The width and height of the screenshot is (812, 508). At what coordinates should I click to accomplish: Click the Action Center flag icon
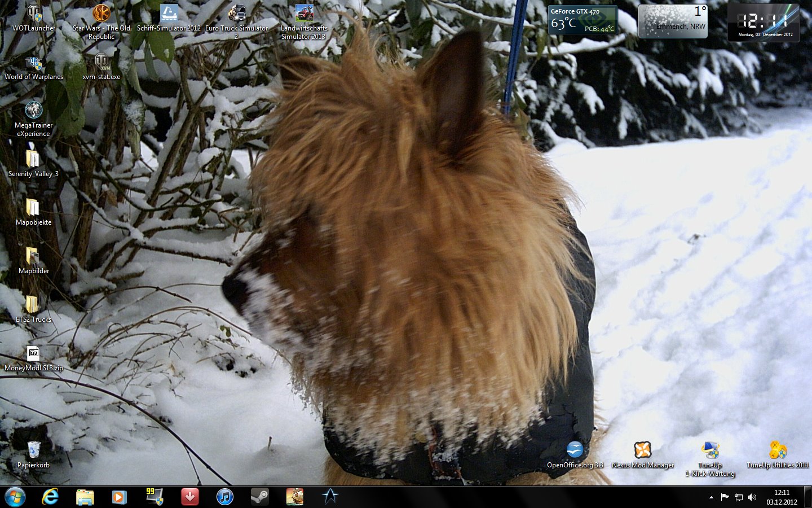click(x=725, y=497)
